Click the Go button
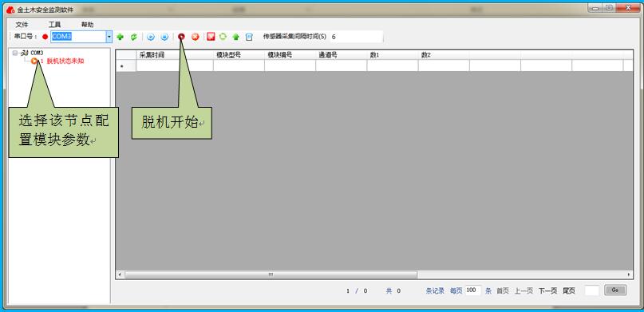644x312 pixels. (x=615, y=290)
